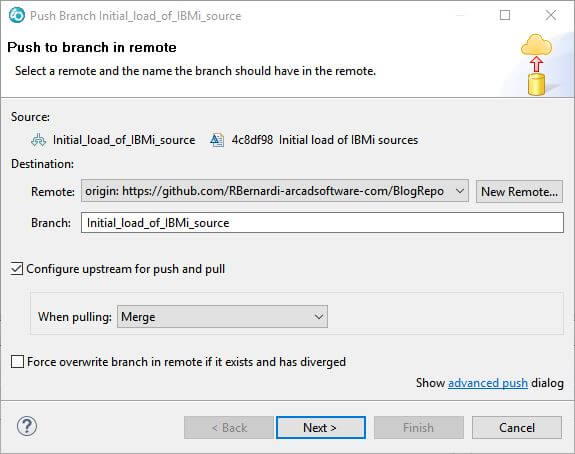Click the commit icon next to 4c8df98
Image resolution: width=575 pixels, height=454 pixels.
pyautogui.click(x=217, y=140)
